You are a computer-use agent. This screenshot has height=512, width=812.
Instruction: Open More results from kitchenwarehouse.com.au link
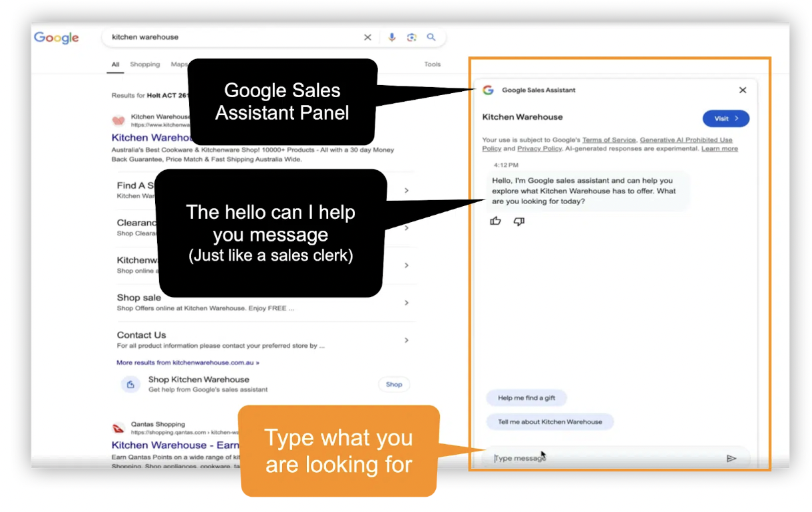coord(188,363)
